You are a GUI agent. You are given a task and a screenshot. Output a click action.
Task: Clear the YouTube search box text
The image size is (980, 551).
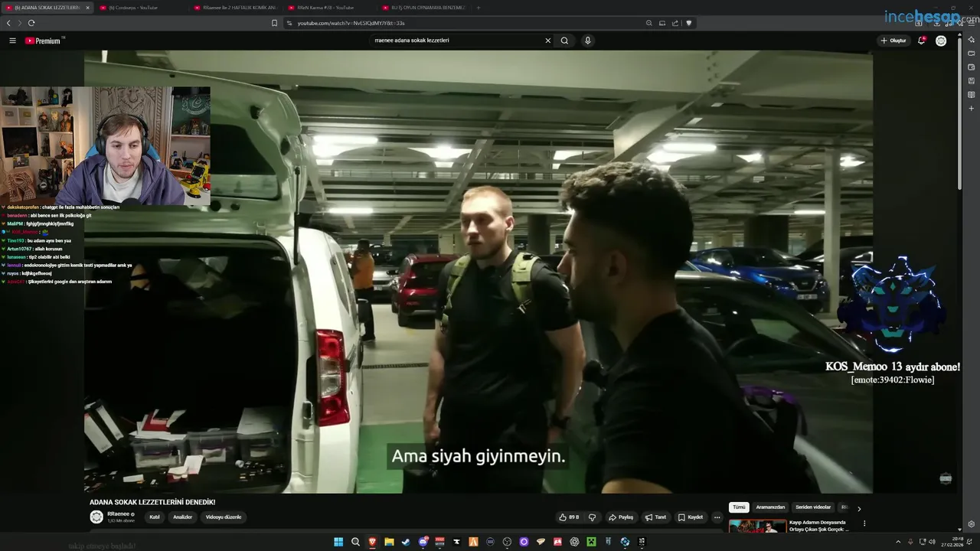click(x=547, y=41)
